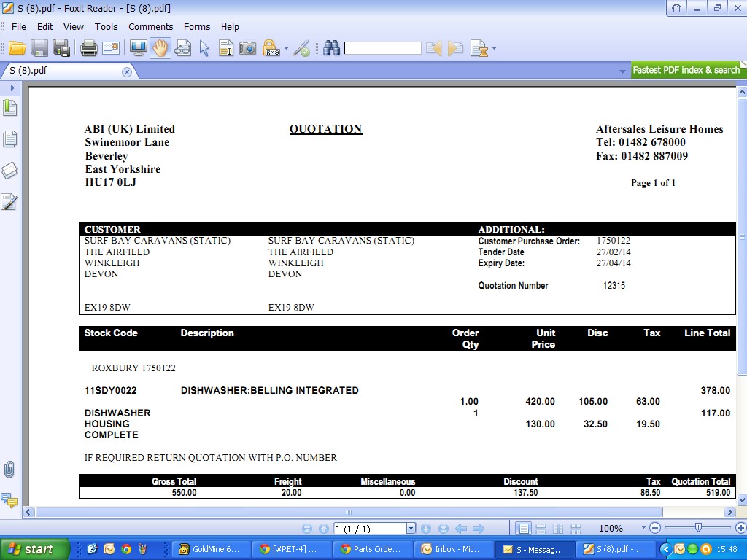This screenshot has width=747, height=560.
Task: Open the Attachments paperclip panel
Action: tap(9, 470)
